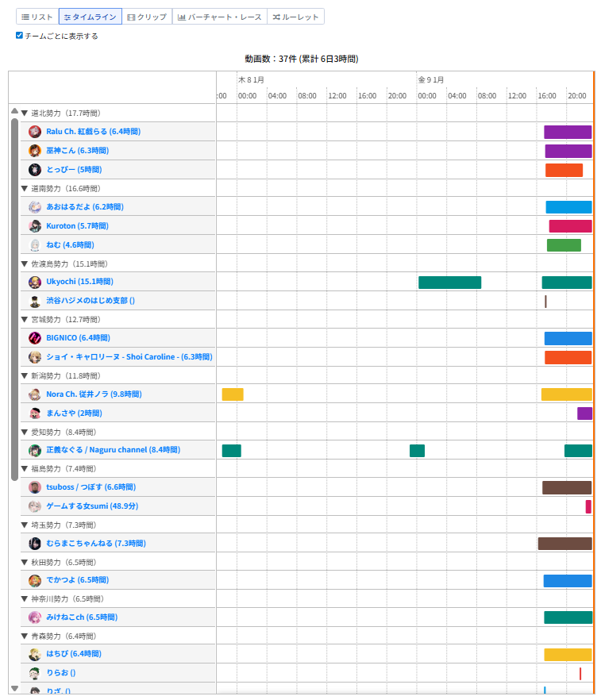
Task: Toggle チームごとに表示する checkbox
Action: coord(19,35)
